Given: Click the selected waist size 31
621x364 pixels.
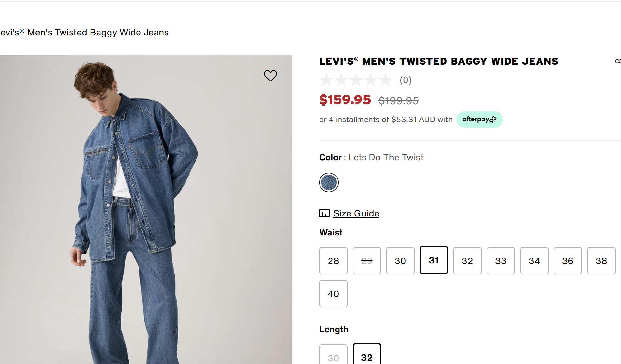Looking at the screenshot, I should 434,260.
